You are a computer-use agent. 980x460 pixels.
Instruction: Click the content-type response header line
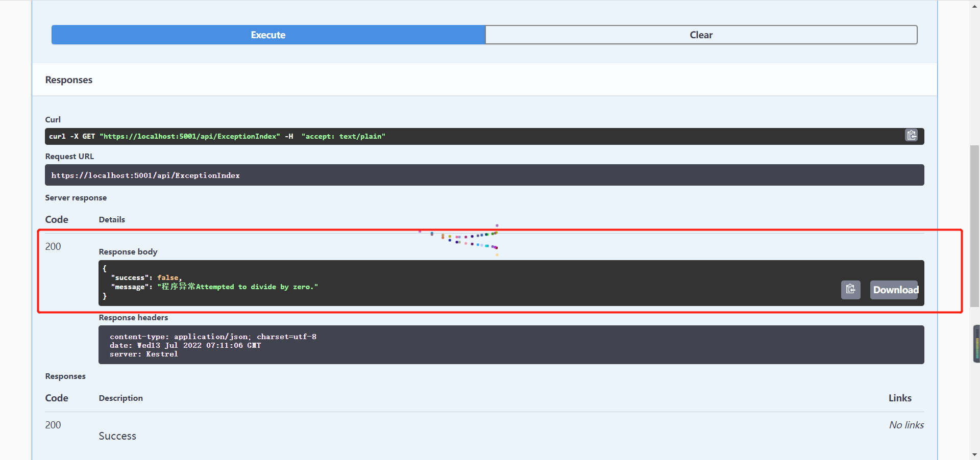tap(213, 337)
